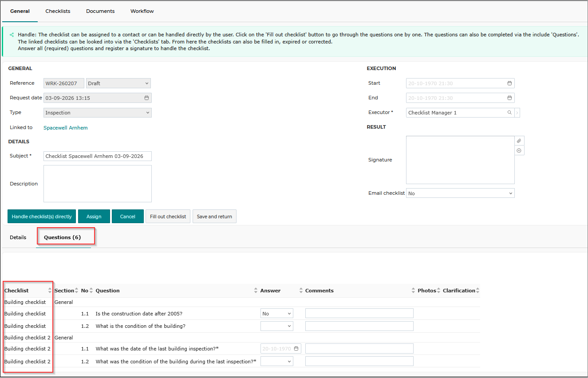The width and height of the screenshot is (588, 378).
Task: Click clear icon beside Signature box
Action: point(519,150)
